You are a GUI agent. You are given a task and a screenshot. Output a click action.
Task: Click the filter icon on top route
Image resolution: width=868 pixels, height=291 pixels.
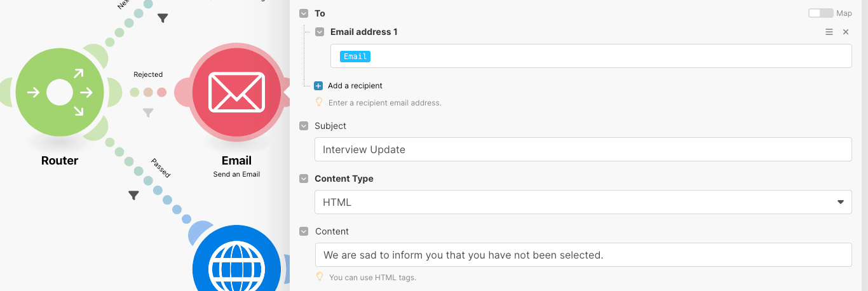163,18
